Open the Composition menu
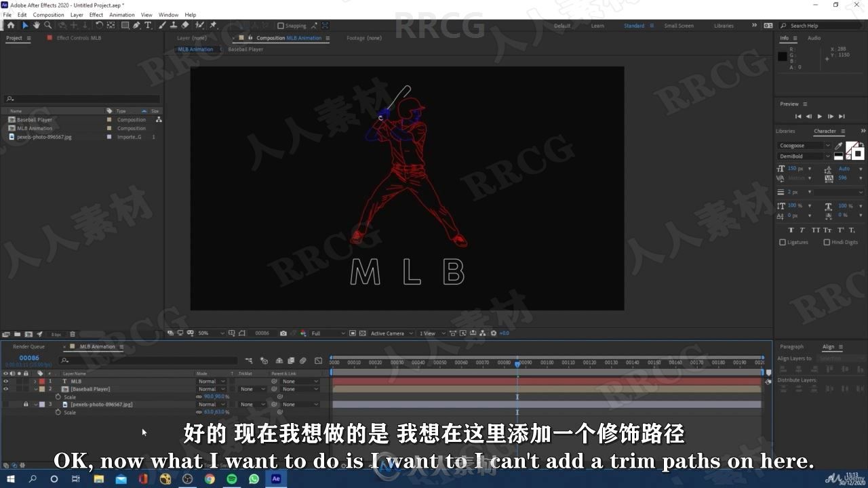This screenshot has height=488, width=868. coord(48,15)
